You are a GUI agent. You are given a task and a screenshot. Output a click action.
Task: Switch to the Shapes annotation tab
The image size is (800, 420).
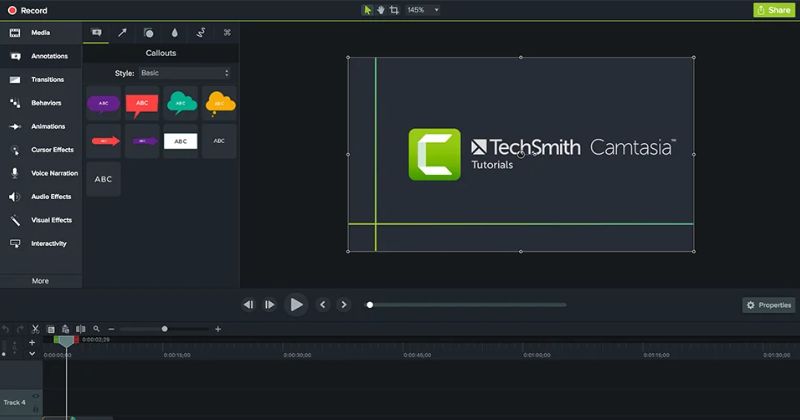pyautogui.click(x=148, y=33)
